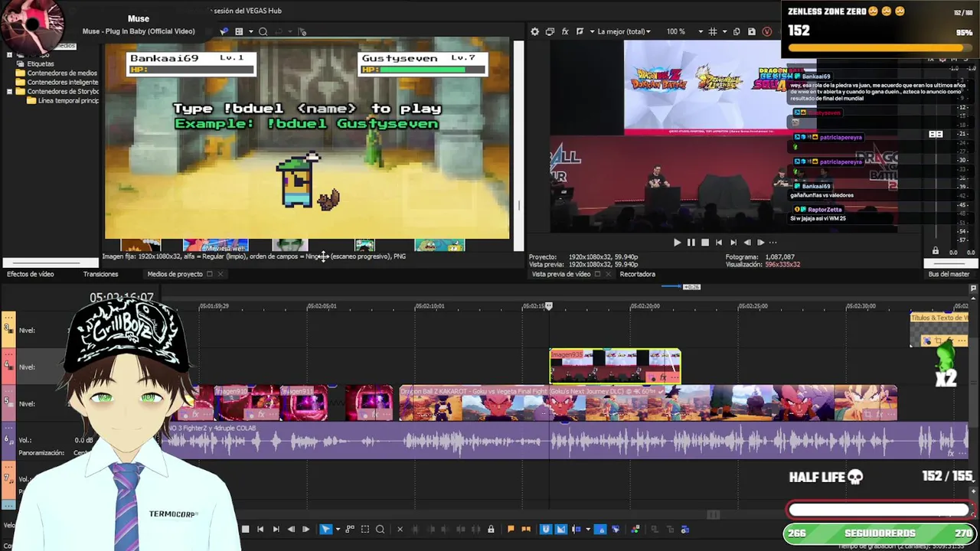Toggle the event lock padlock in the timeline toolbar
The height and width of the screenshot is (551, 980).
[x=491, y=529]
